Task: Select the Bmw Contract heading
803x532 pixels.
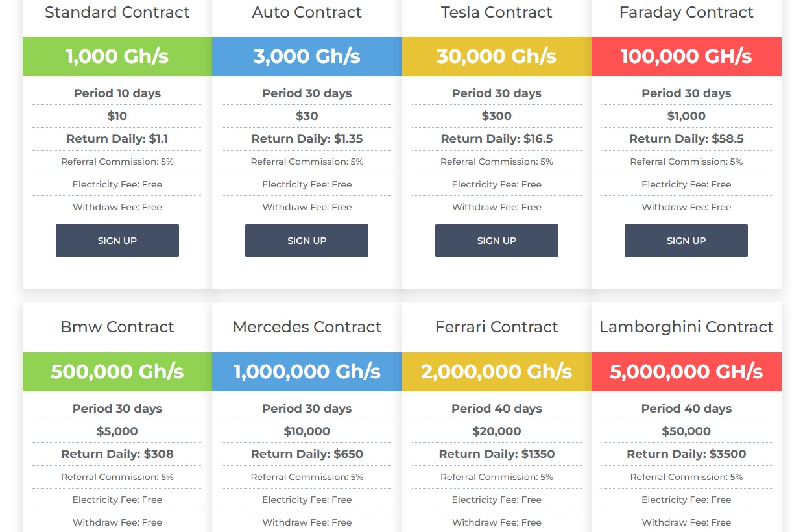Action: click(117, 327)
